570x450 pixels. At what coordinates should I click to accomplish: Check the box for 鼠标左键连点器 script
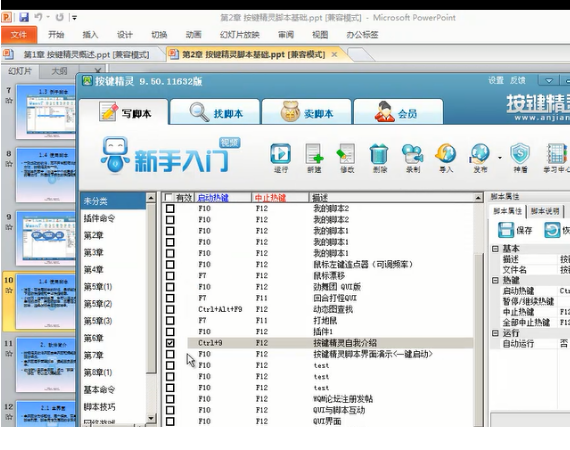tap(170, 264)
